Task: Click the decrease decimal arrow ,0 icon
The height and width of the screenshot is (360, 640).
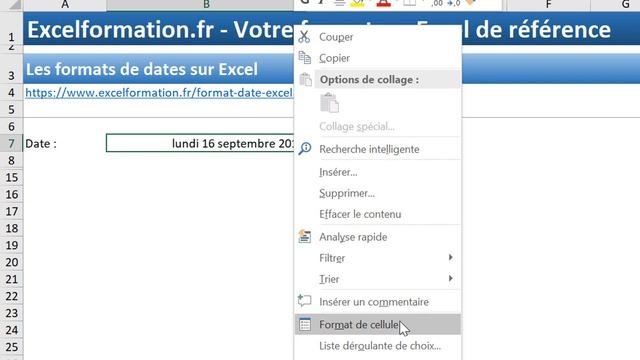Action: (x=453, y=3)
